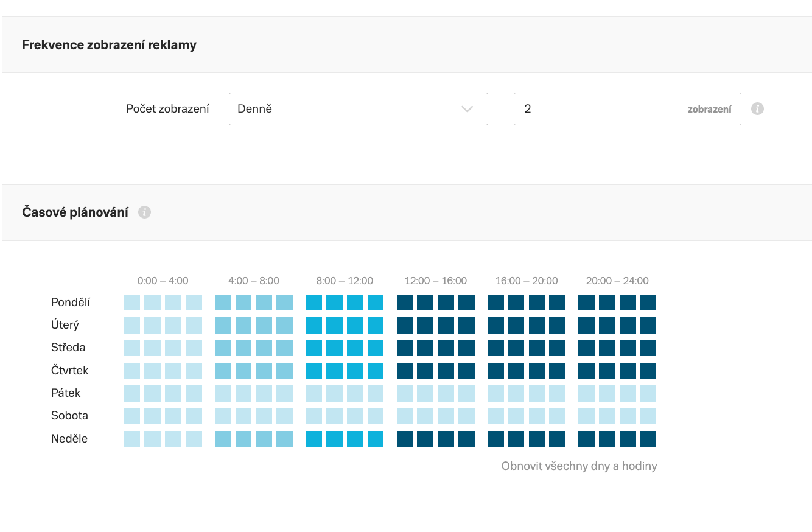Toggle Čtvrtek first cell in 20:00 – 24:00 block
The height and width of the screenshot is (532, 812).
[x=586, y=371]
